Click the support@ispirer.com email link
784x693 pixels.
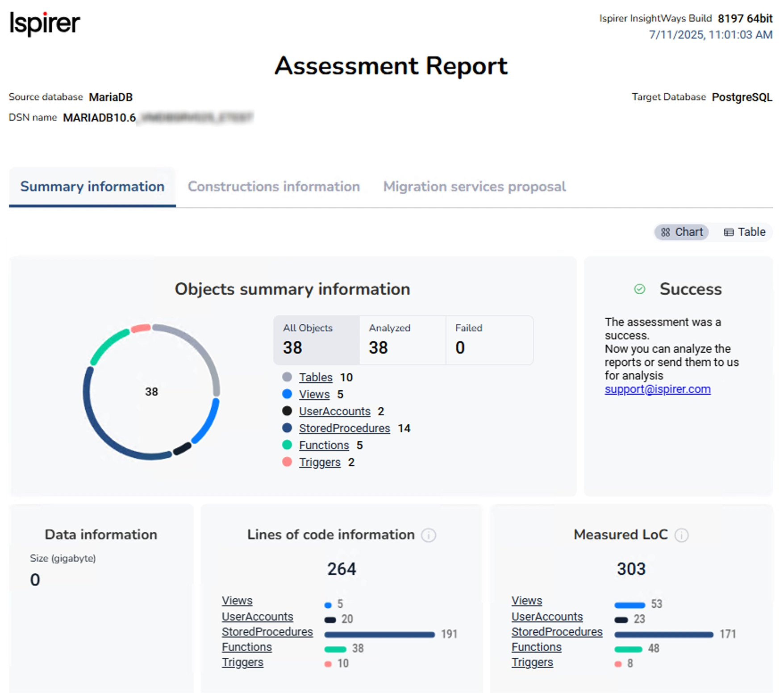pyautogui.click(x=657, y=389)
